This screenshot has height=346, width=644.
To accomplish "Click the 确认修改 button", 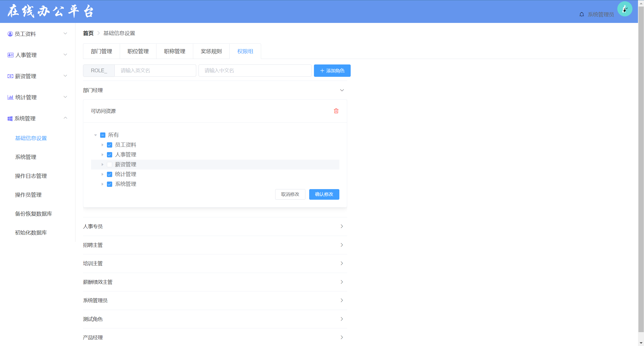I will pyautogui.click(x=324, y=194).
